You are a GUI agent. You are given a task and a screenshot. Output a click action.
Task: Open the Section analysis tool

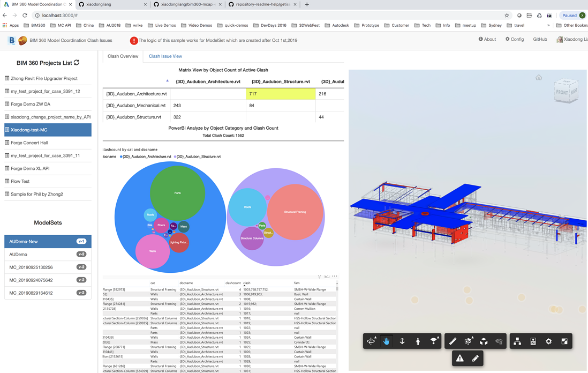click(x=468, y=341)
